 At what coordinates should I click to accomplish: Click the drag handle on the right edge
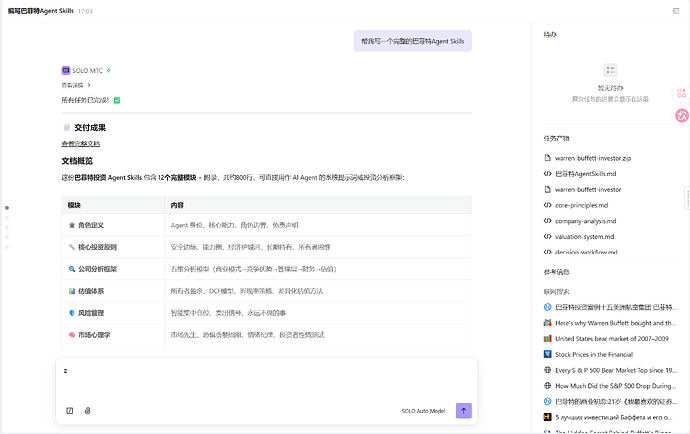[x=687, y=197]
